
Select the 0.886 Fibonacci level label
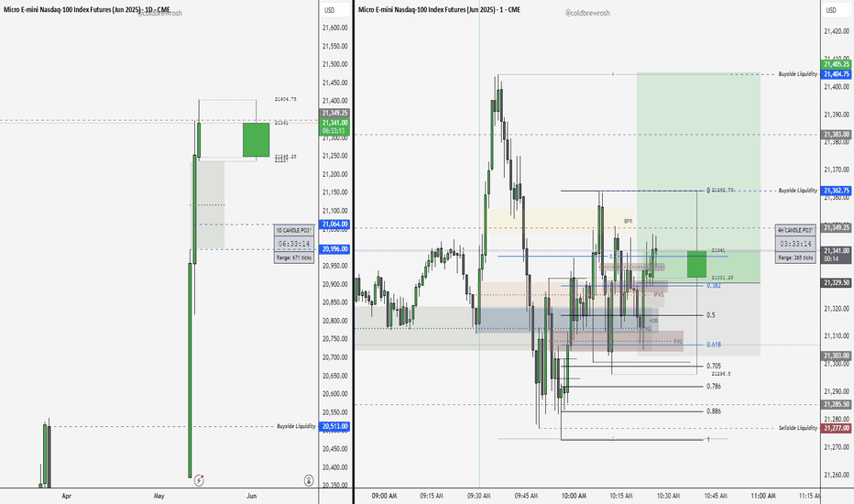(x=714, y=411)
